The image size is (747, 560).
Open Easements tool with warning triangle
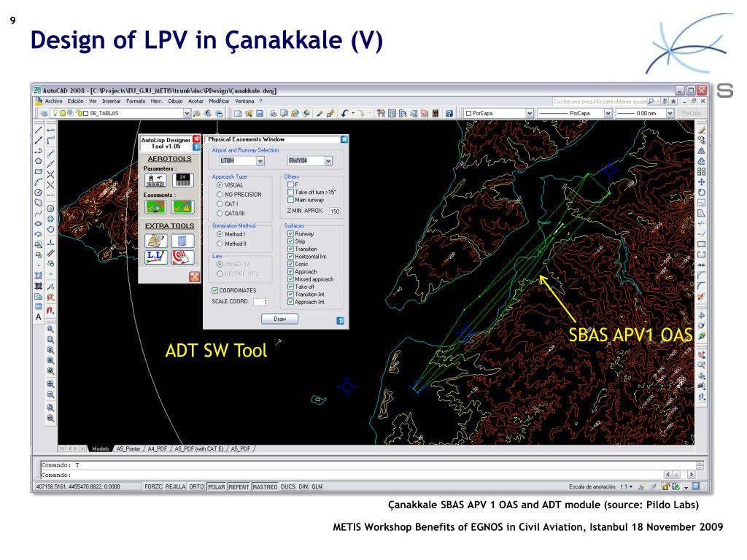pos(183,206)
